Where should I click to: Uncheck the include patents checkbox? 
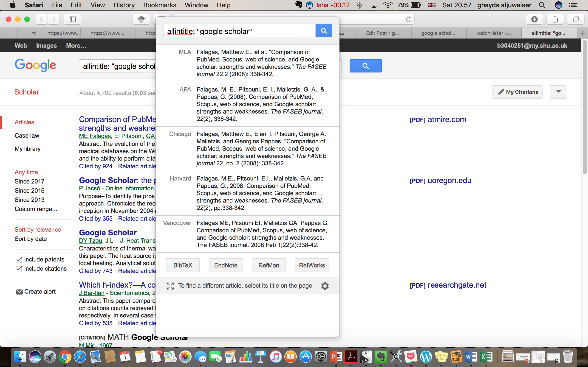(19, 259)
